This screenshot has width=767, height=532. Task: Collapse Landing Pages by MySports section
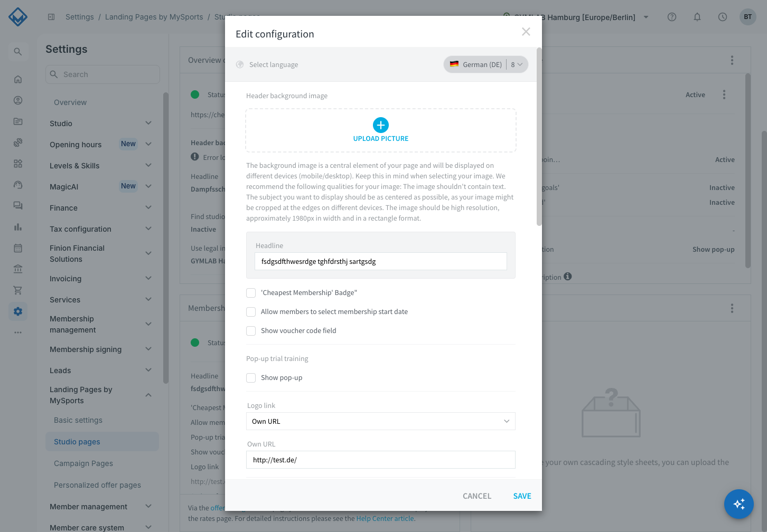pos(148,395)
